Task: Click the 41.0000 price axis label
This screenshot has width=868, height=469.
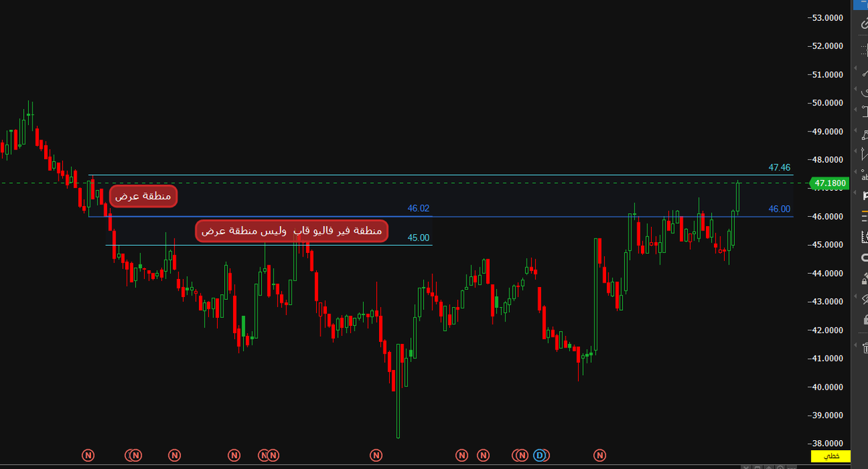Action: coord(827,358)
